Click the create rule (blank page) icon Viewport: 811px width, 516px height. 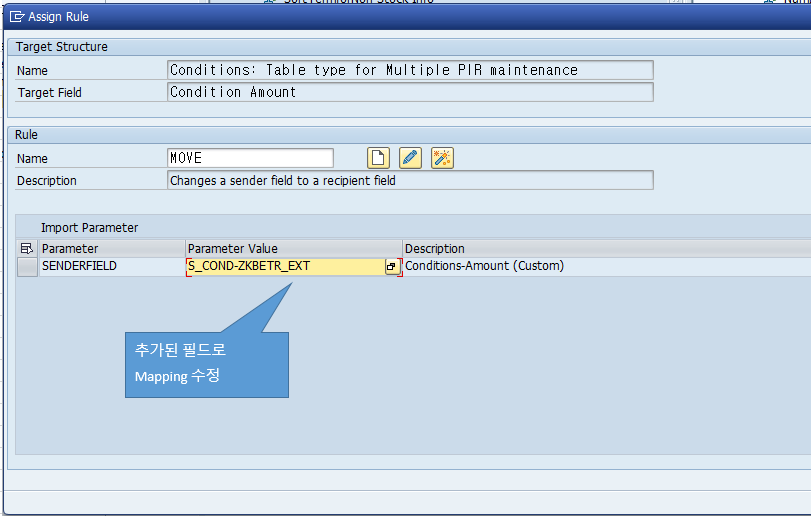tap(378, 158)
